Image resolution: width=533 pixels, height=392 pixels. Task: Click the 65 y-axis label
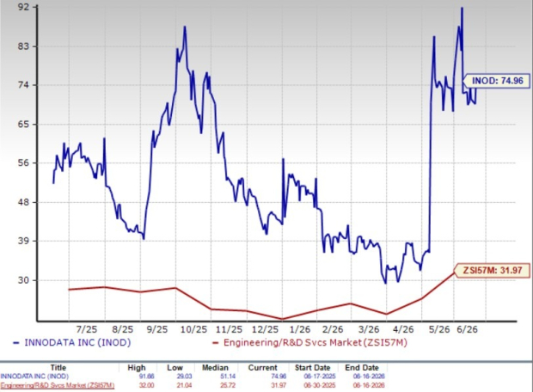(24, 124)
